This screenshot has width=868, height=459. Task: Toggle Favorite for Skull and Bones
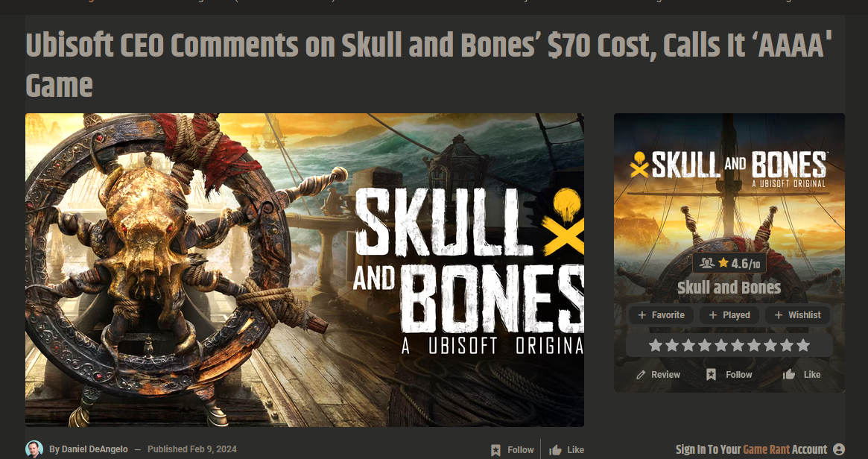point(661,315)
